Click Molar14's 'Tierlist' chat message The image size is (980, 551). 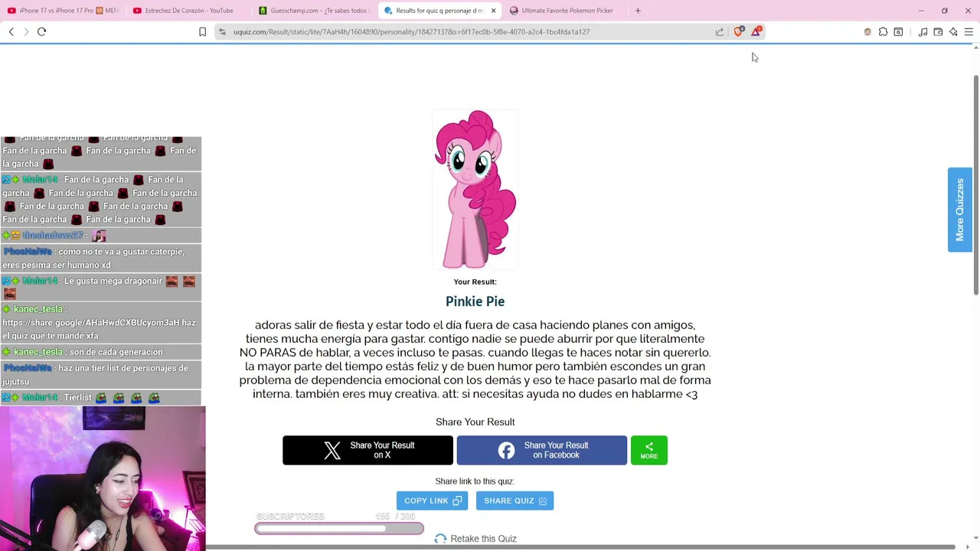click(100, 398)
